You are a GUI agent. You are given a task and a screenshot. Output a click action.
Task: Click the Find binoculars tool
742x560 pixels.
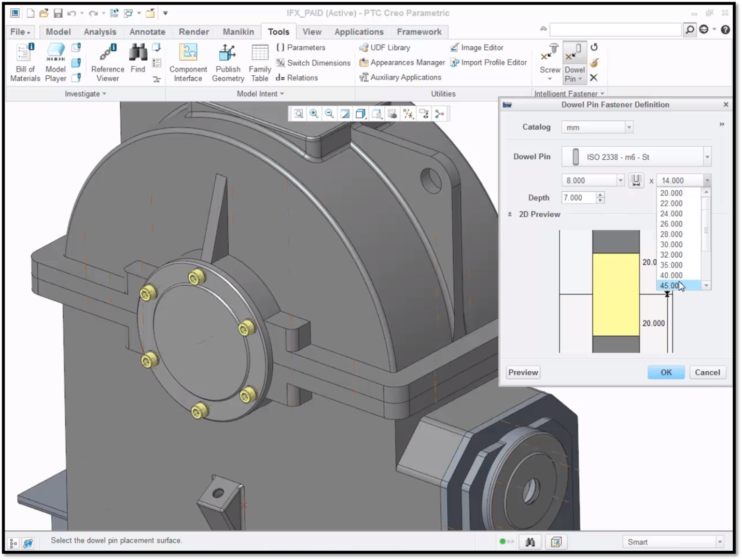click(138, 58)
